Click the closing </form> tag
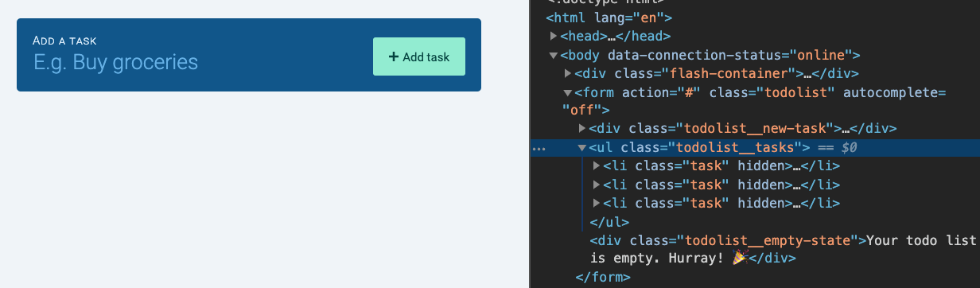Screen dimensions: 980x288 pos(602,277)
